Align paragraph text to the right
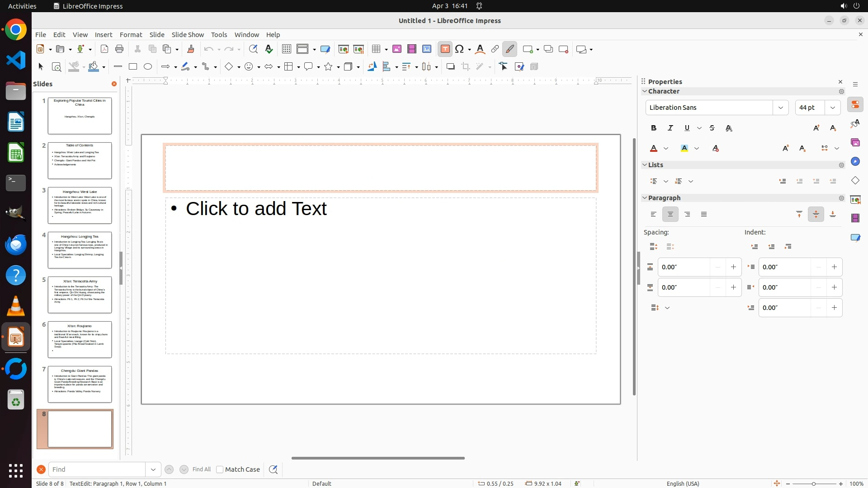Viewport: 868px width, 488px height. coord(687,215)
